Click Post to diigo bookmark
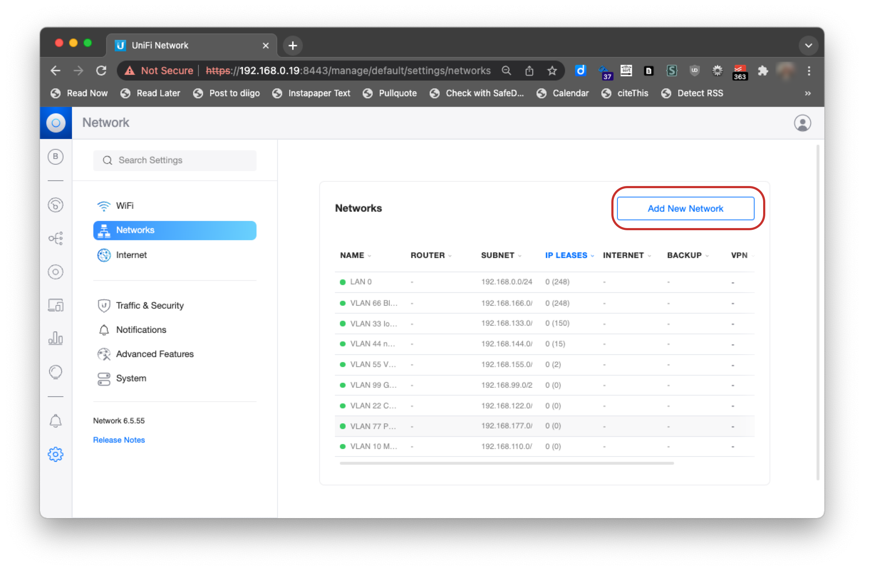Image resolution: width=875 pixels, height=588 pixels. 227,93
